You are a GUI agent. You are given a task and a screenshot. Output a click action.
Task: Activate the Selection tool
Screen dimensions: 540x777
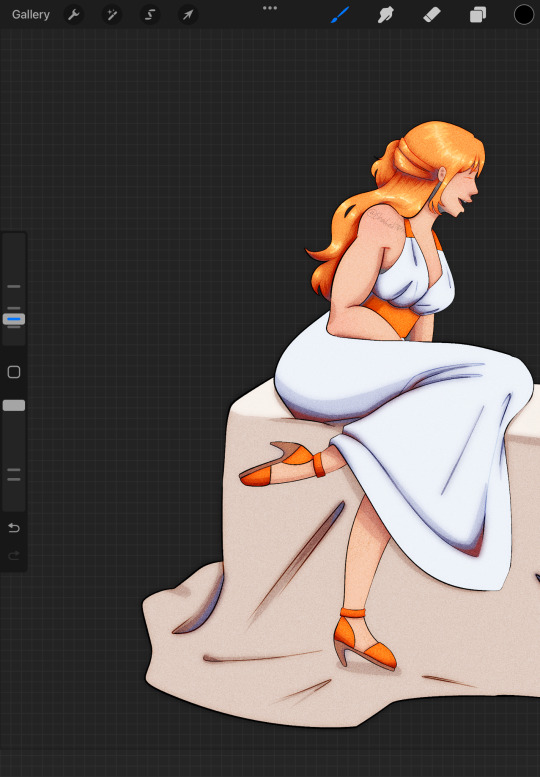point(150,15)
